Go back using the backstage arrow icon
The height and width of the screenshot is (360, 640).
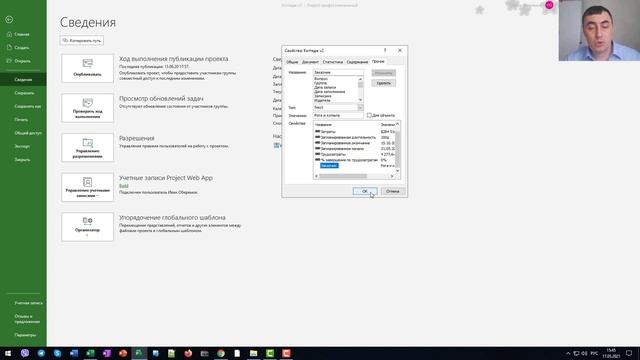pos(9,20)
